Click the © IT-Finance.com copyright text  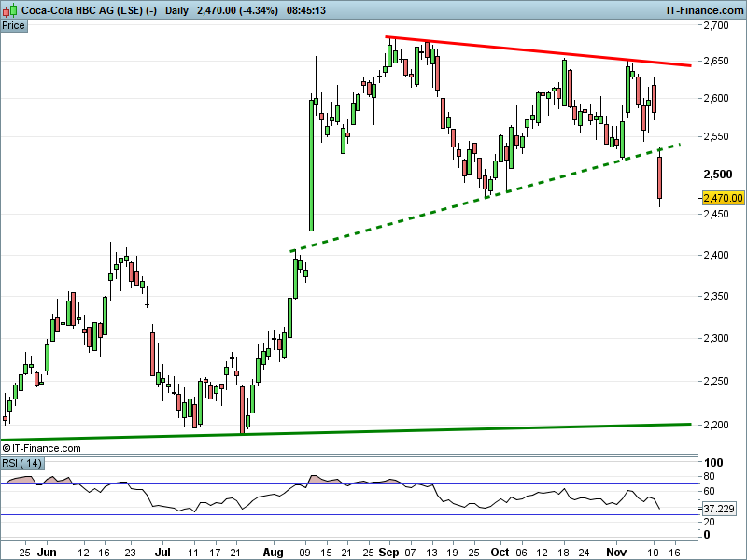click(x=41, y=448)
